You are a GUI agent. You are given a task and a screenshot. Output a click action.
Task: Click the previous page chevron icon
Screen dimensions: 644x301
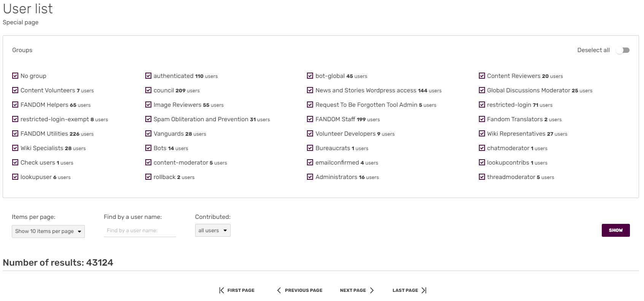coord(279,290)
